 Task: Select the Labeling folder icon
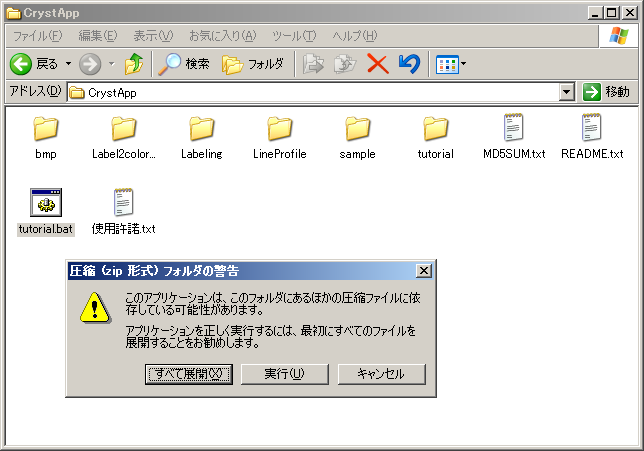[x=202, y=129]
